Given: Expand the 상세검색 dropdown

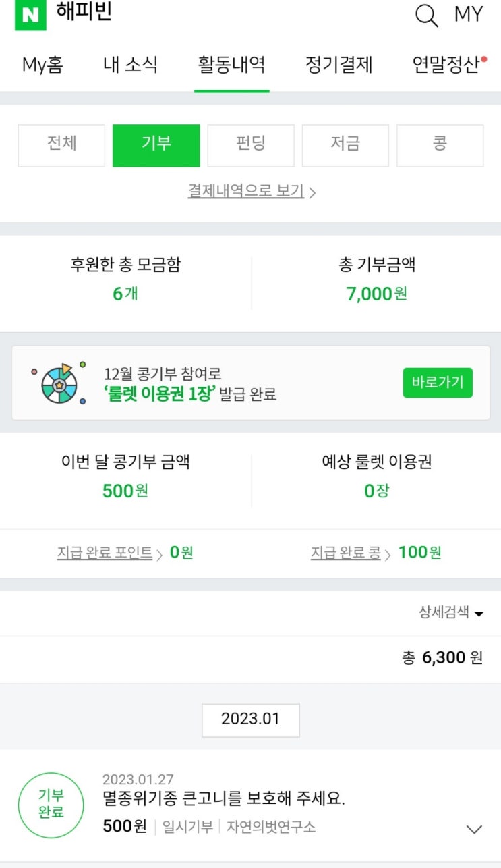Looking at the screenshot, I should (x=451, y=613).
